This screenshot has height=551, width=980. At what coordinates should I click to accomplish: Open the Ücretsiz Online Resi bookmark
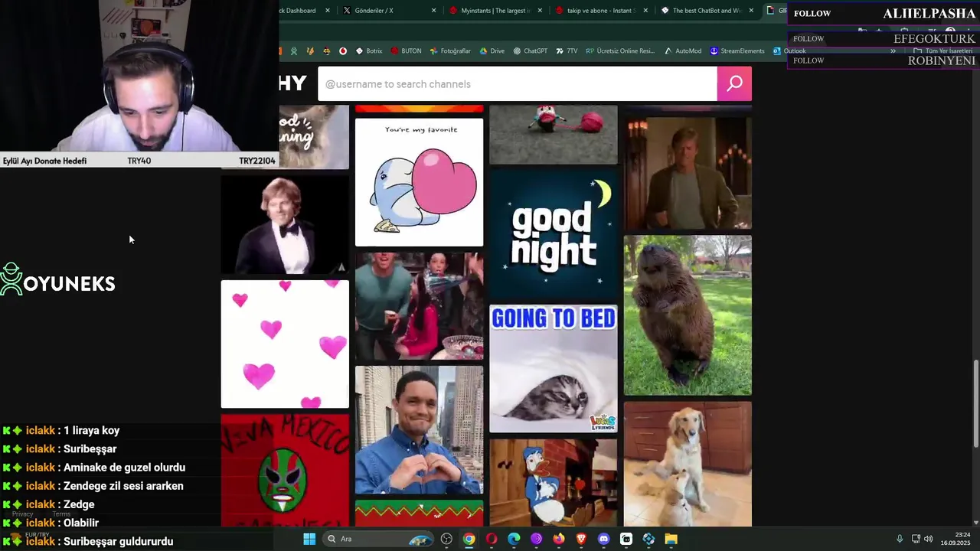620,51
